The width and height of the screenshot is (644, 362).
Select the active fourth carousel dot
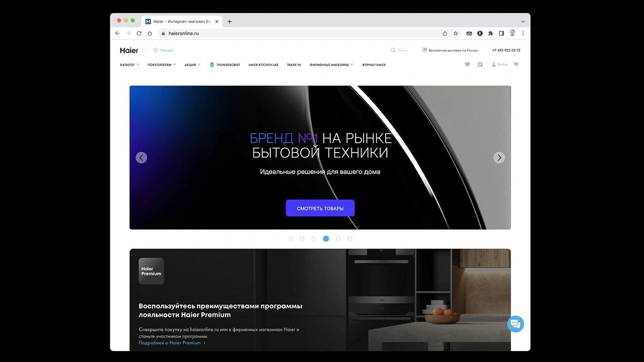326,239
